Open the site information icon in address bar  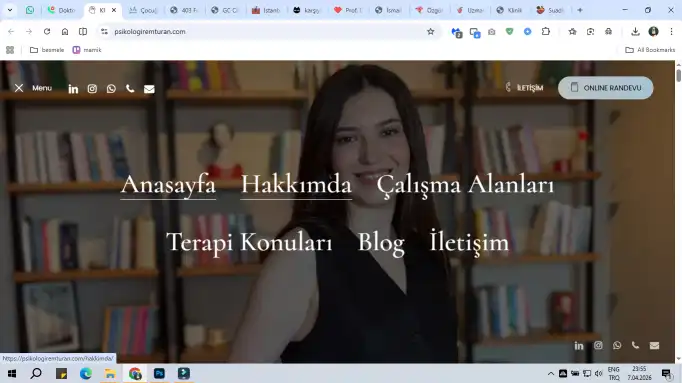(104, 31)
